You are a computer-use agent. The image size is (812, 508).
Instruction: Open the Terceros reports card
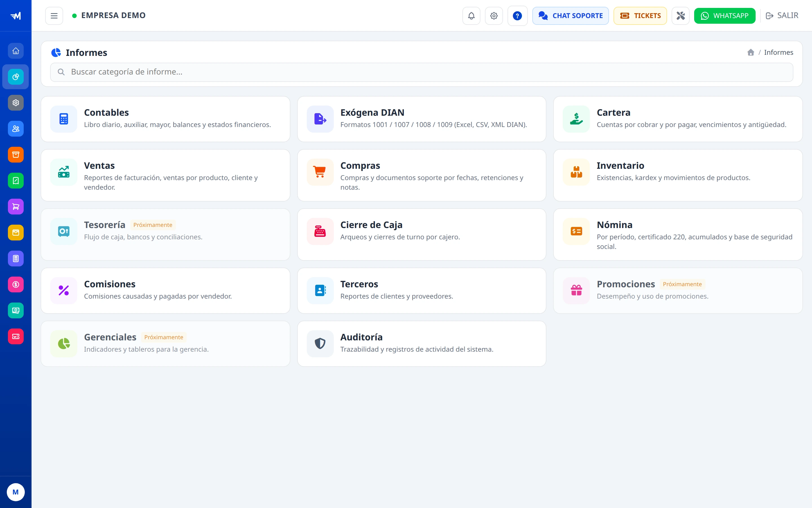[x=422, y=291]
